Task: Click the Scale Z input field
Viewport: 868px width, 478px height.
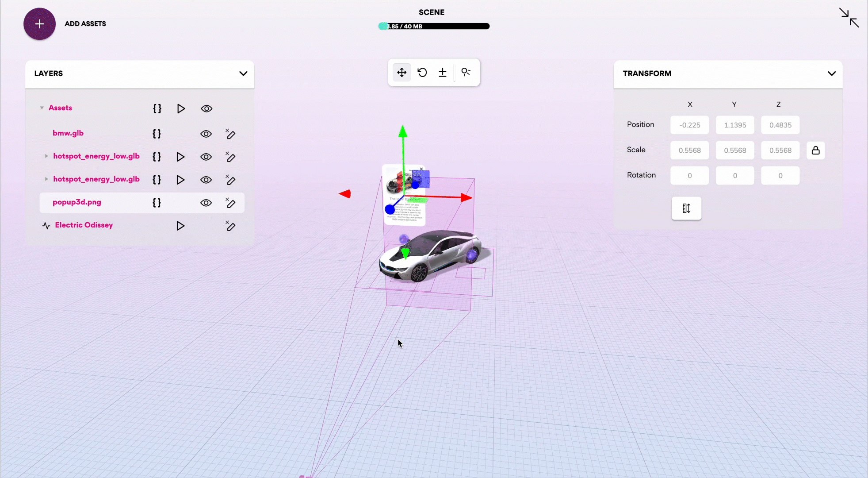Action: click(780, 150)
